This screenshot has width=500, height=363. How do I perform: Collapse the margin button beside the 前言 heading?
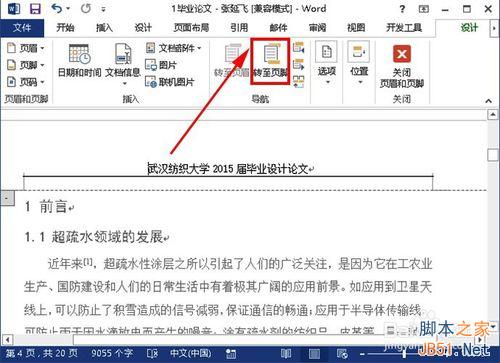7,198
